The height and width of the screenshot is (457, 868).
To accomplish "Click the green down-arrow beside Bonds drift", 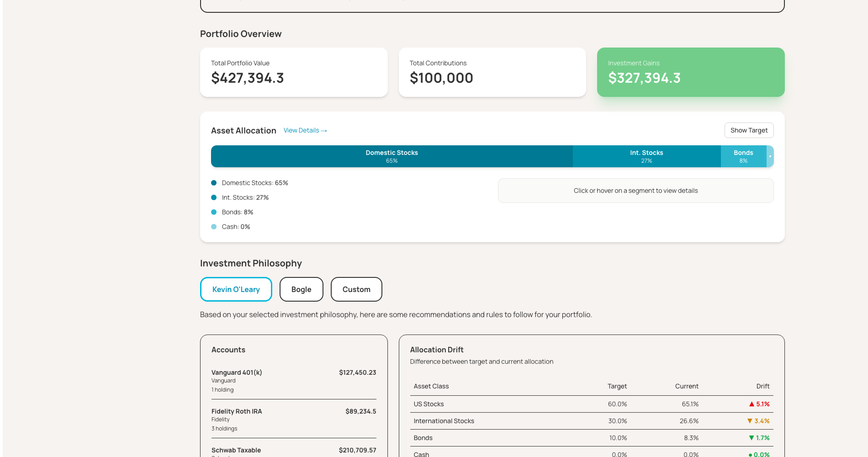I will click(x=751, y=438).
